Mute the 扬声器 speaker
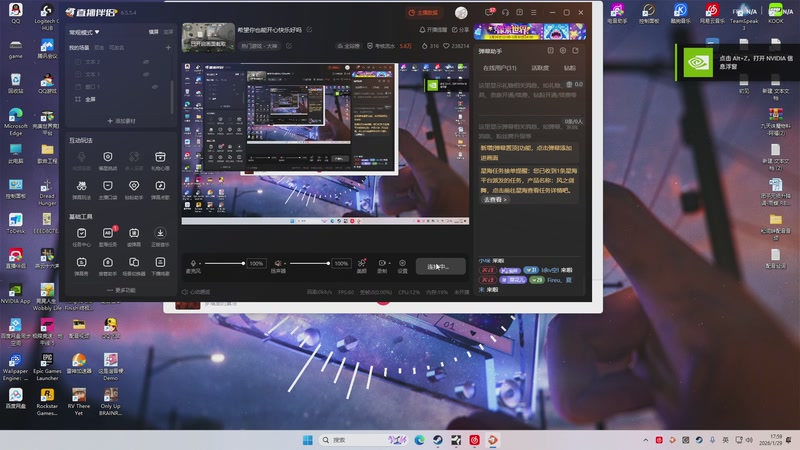The height and width of the screenshot is (450, 800). click(278, 263)
